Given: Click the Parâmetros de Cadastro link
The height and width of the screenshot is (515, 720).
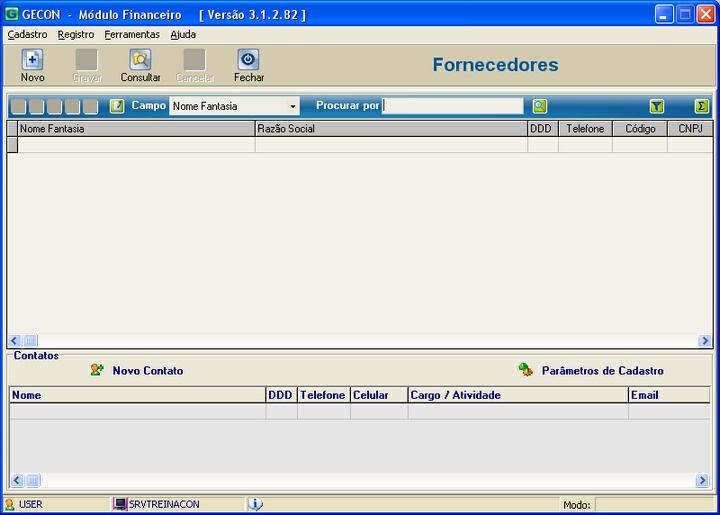Looking at the screenshot, I should [x=602, y=371].
